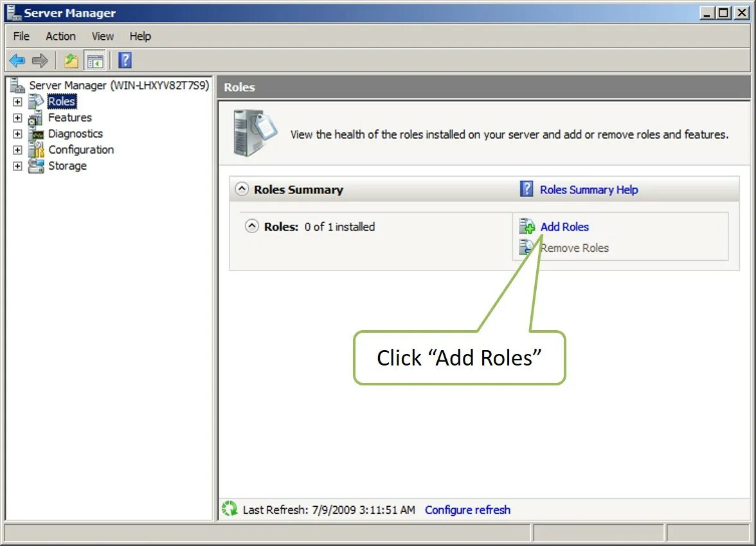
Task: Open the Help menu
Action: point(140,36)
